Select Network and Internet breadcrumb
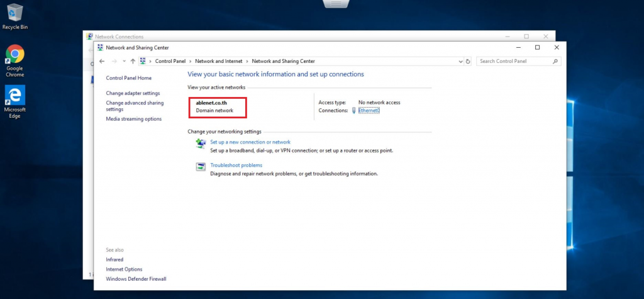The width and height of the screenshot is (644, 299). pyautogui.click(x=219, y=61)
